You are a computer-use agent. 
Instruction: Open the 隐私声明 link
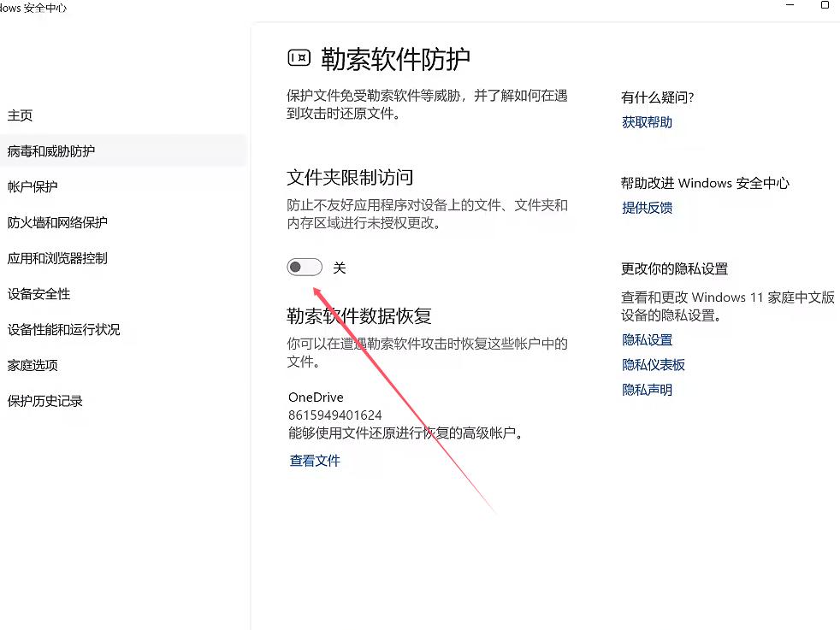pos(647,390)
